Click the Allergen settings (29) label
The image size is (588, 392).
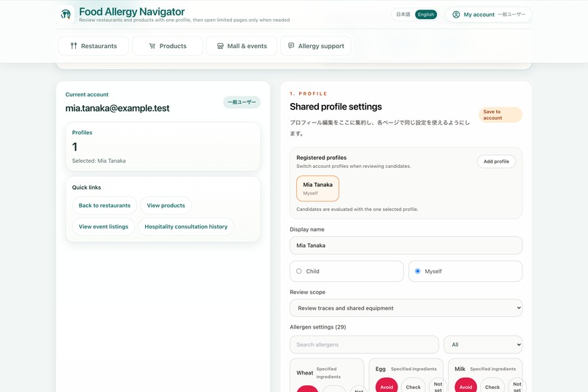pos(317,327)
